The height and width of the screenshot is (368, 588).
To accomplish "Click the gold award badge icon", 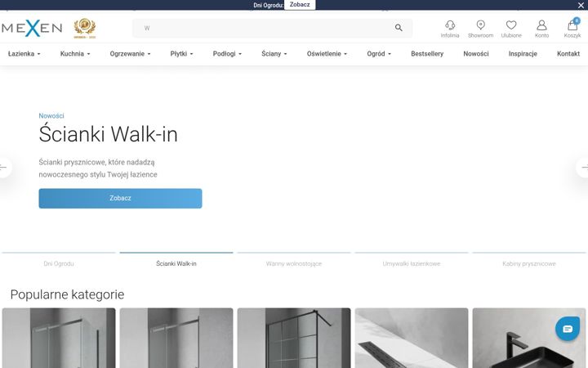I will (x=85, y=28).
